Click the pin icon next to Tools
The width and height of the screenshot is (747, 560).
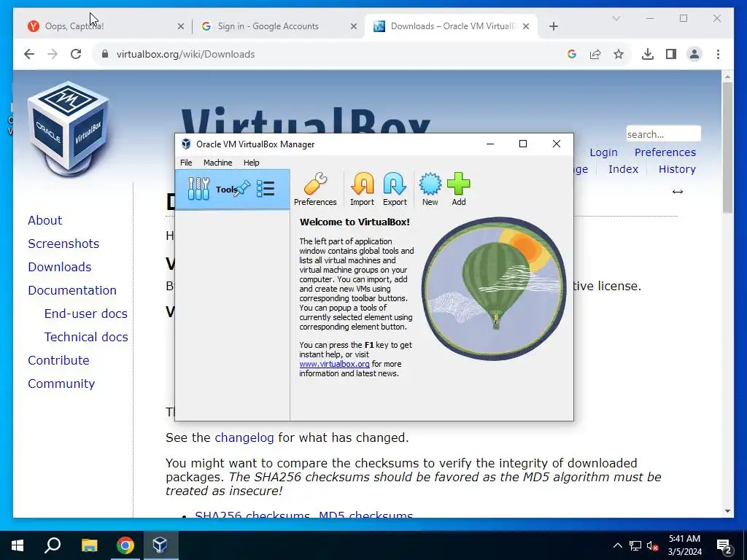tap(242, 189)
